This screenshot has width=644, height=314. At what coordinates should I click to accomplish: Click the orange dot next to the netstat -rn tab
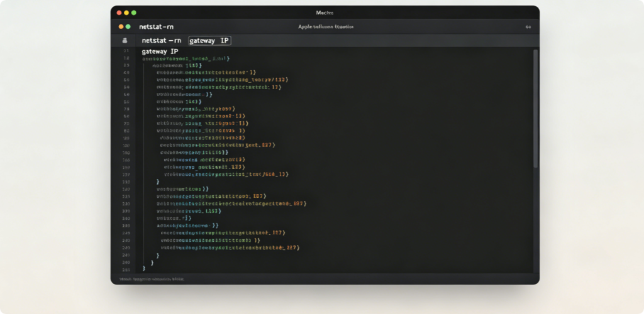coord(121,26)
